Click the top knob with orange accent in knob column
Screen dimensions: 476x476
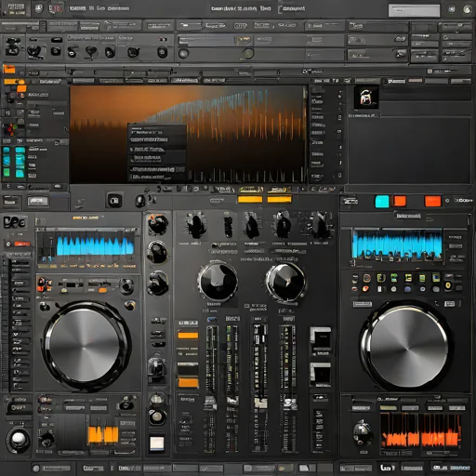(x=157, y=224)
